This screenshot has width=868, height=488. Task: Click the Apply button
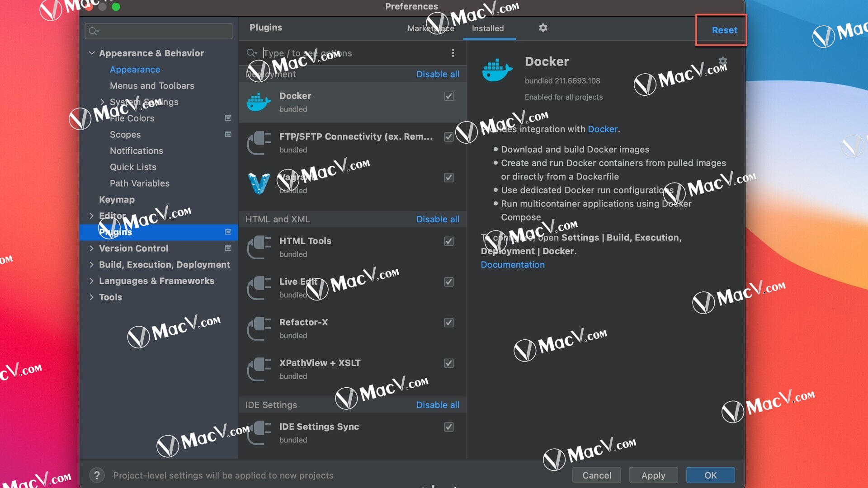click(x=653, y=475)
